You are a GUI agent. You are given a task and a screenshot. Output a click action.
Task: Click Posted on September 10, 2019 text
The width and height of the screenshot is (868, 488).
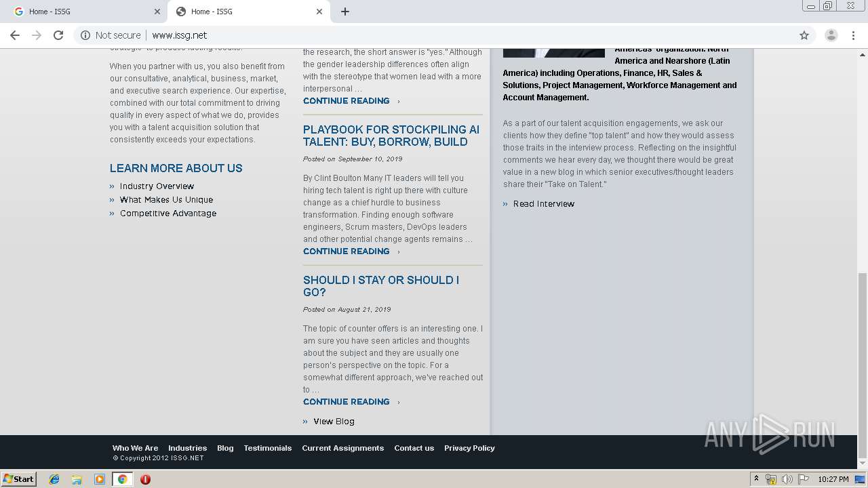353,159
